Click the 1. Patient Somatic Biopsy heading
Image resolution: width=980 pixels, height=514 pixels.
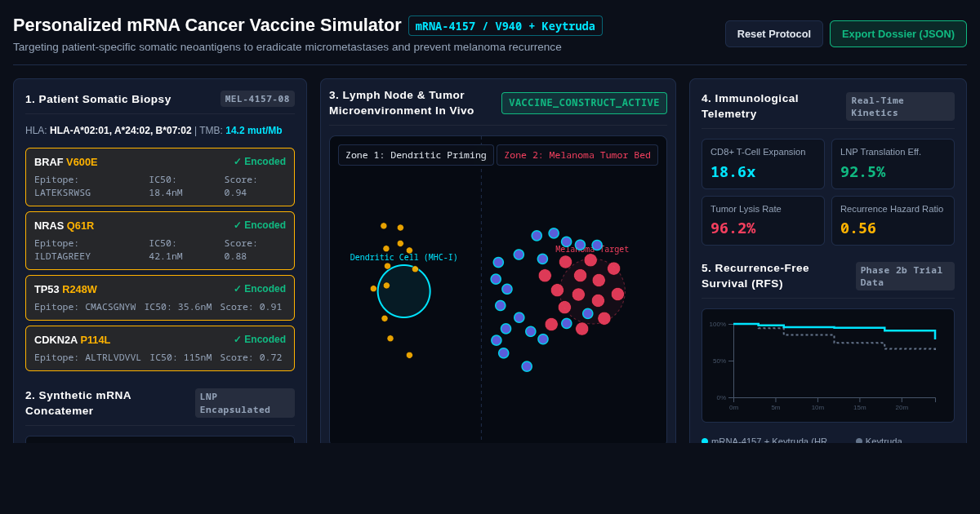(98, 99)
